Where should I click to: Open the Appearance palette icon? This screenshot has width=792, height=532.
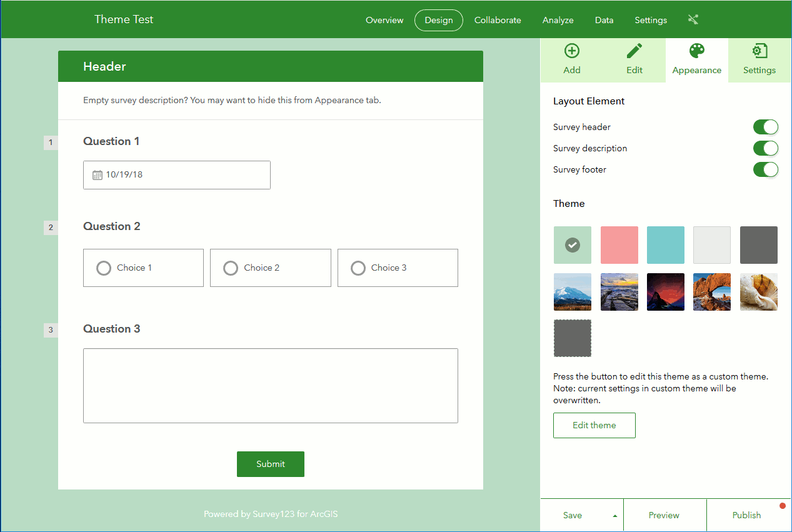click(696, 51)
